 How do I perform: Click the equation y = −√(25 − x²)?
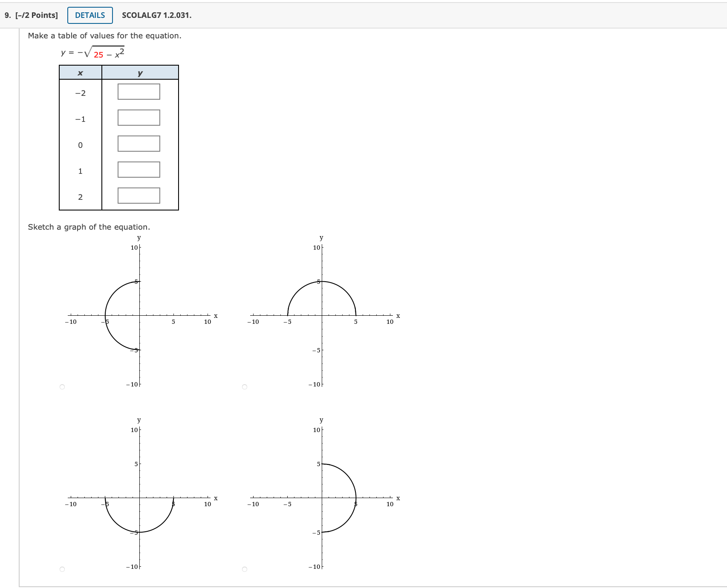92,52
